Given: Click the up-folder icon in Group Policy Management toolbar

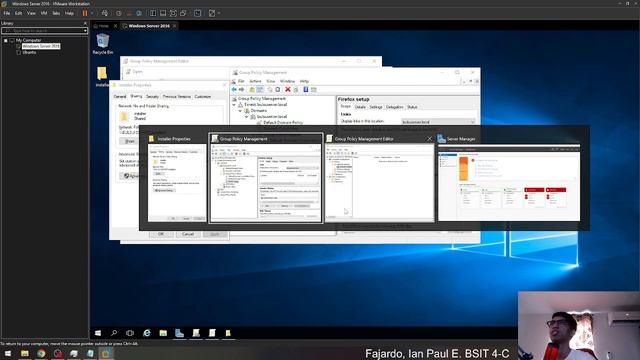Looking at the screenshot, I should coord(252,89).
